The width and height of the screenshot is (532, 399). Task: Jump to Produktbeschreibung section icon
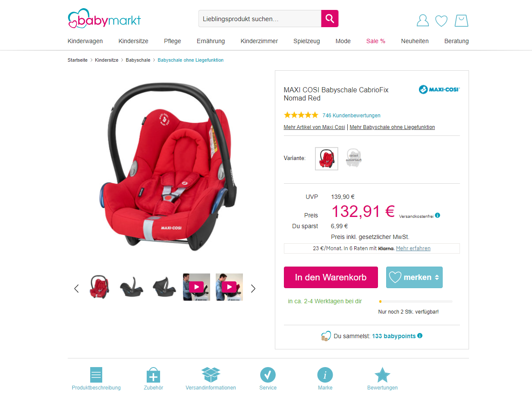[x=96, y=375]
